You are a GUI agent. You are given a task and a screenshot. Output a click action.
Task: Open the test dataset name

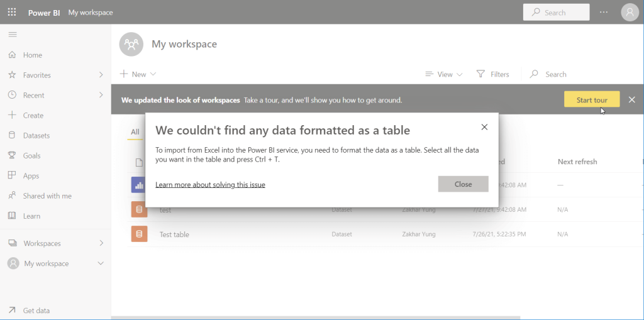tap(165, 210)
